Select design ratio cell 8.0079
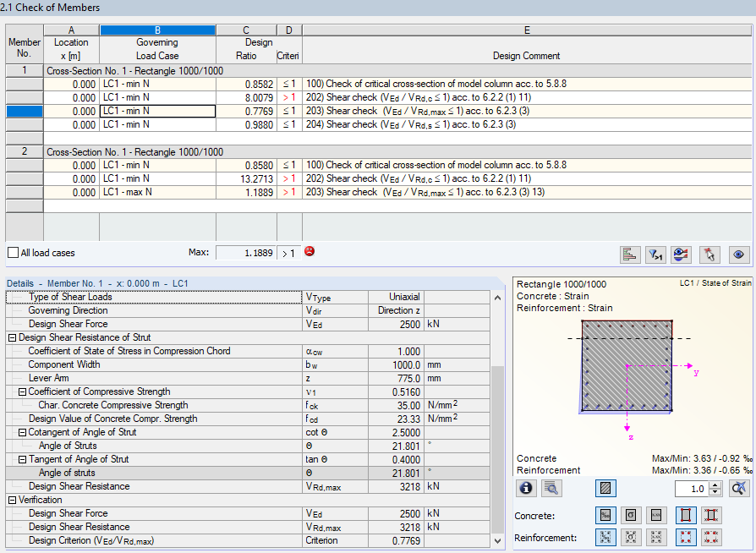Screen dimensions: 756x553 tap(246, 97)
